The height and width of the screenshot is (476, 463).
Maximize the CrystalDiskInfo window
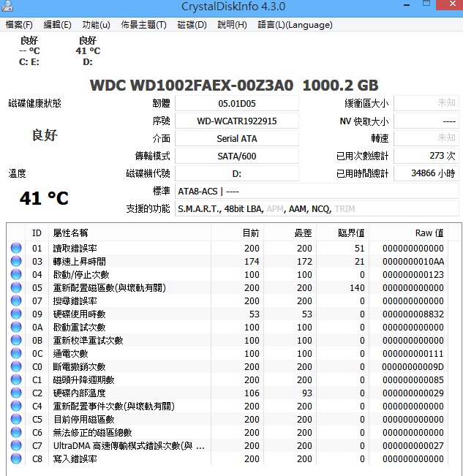426,4
